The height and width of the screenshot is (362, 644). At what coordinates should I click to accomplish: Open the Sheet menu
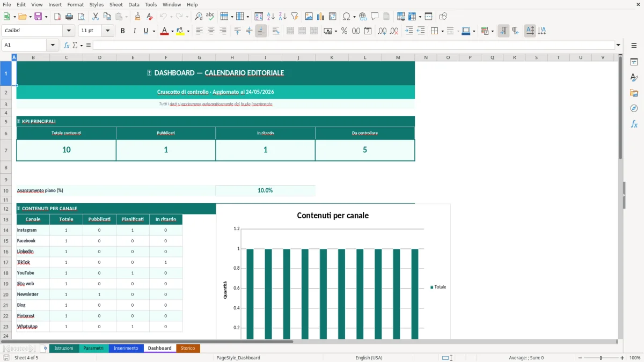116,4
